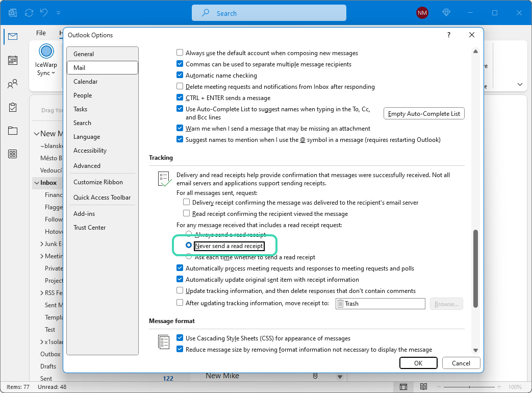The image size is (532, 393).
Task: Click the Undo arrow in title bar
Action: coord(44,13)
